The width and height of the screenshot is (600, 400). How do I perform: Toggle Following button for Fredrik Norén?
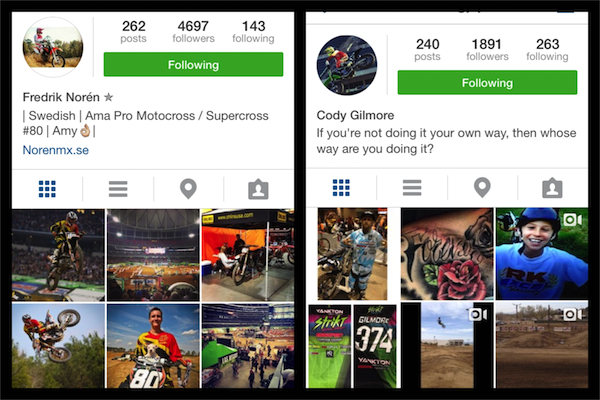pos(193,65)
